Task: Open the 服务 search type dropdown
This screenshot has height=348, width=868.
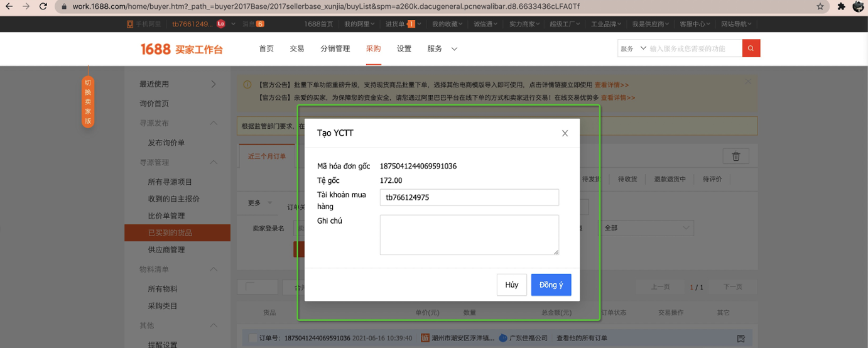Action: pos(633,48)
